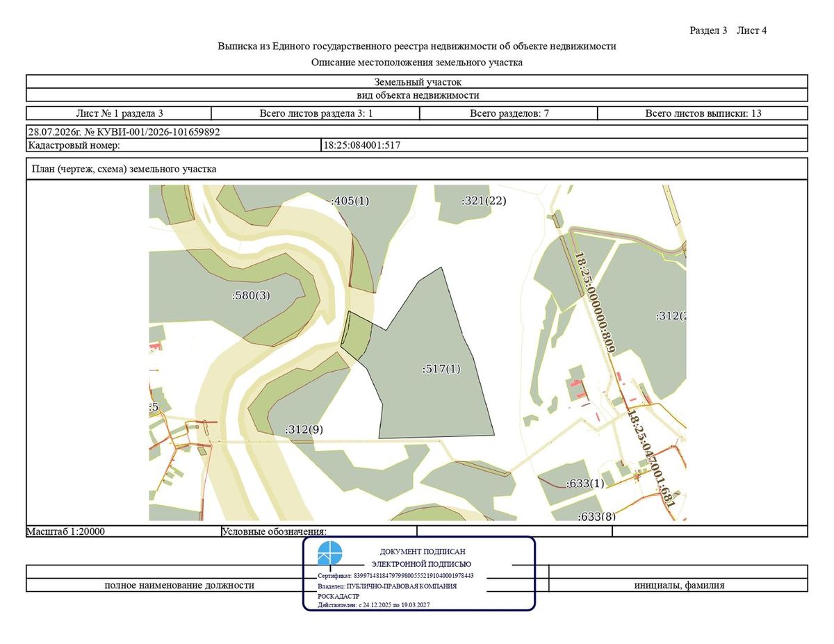Select the title "Выписка из Единого государственного реестра недвижимости"
The image size is (834, 644).
tap(417, 47)
